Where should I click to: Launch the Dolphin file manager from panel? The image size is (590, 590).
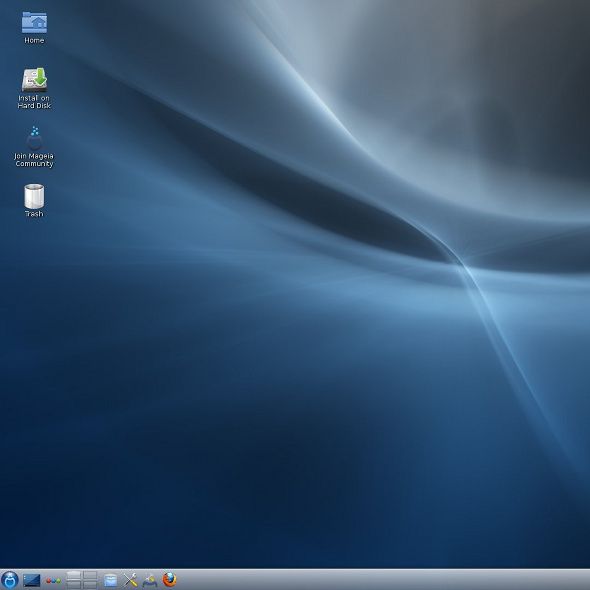tap(110, 580)
